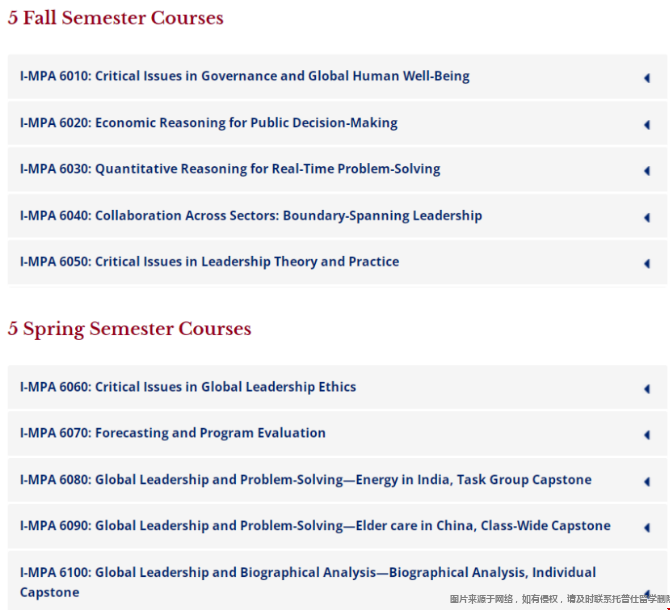Select Quantitative Reasoning for Real-Time Problem-Solving title
The height and width of the screenshot is (610, 670).
(230, 169)
